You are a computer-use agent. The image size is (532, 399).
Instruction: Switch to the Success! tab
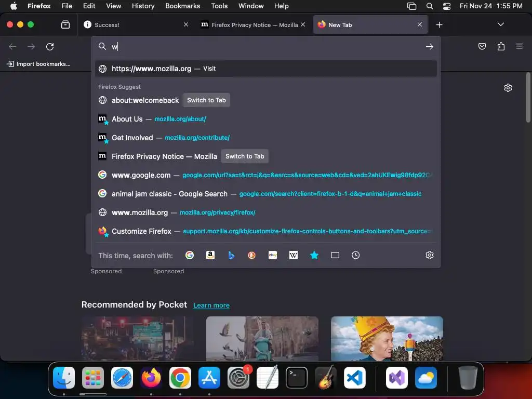pos(136,25)
